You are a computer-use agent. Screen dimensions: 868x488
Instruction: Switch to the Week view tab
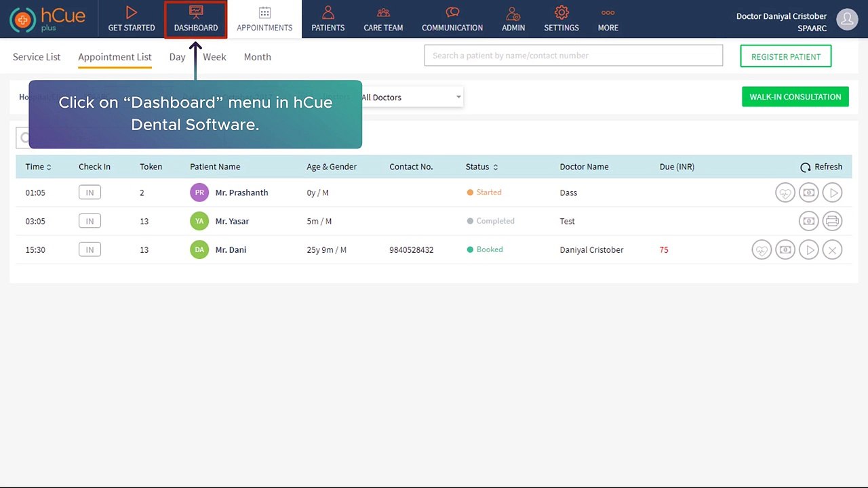pyautogui.click(x=214, y=57)
